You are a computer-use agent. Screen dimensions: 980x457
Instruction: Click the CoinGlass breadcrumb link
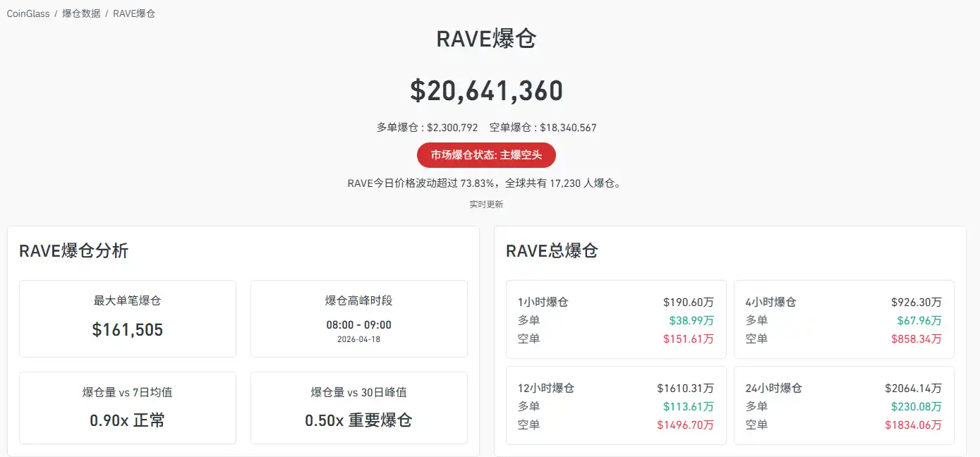coord(28,13)
